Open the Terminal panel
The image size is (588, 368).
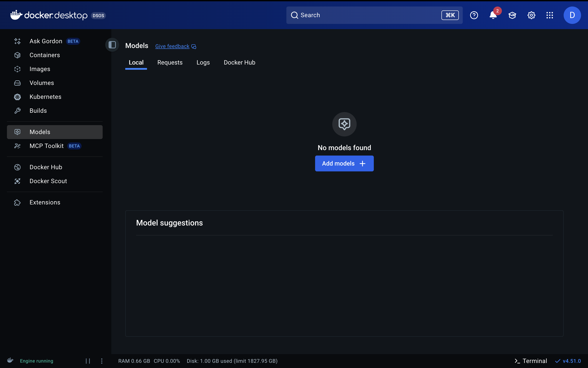click(531, 361)
